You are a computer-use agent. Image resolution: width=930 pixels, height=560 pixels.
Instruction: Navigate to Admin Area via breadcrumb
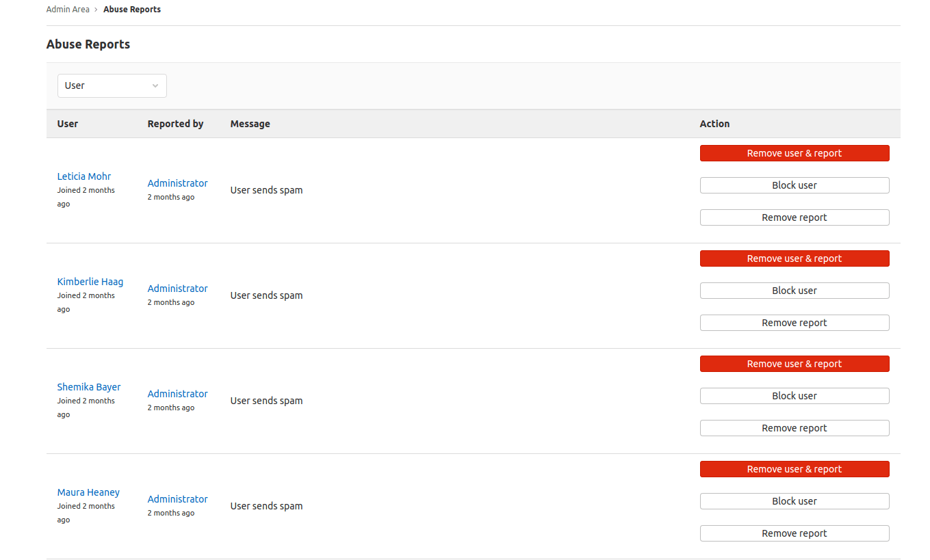[68, 9]
